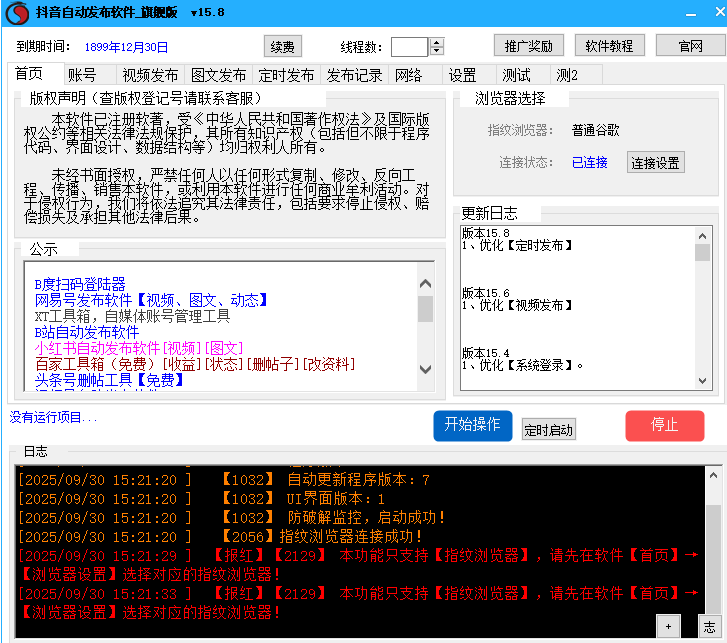Click the XT工具箱 entry
The image size is (727, 643).
(x=133, y=316)
